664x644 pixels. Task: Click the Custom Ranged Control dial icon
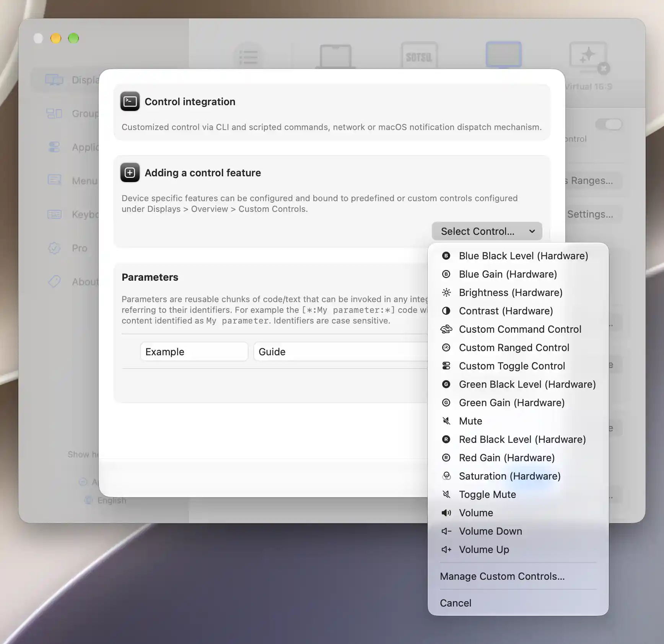pos(446,348)
